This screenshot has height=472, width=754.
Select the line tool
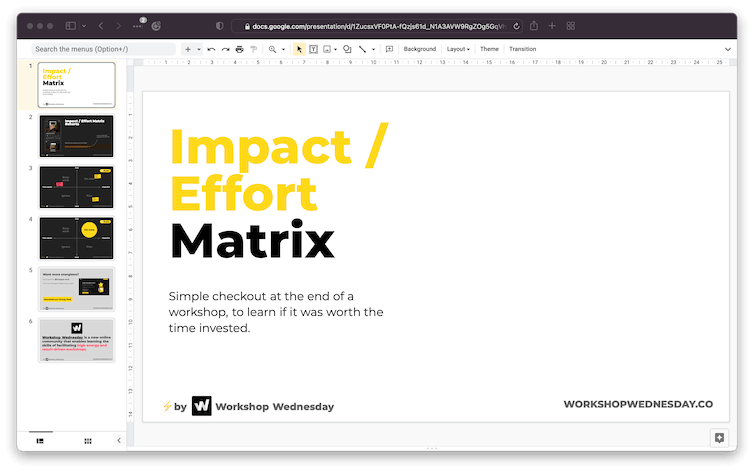coord(362,49)
